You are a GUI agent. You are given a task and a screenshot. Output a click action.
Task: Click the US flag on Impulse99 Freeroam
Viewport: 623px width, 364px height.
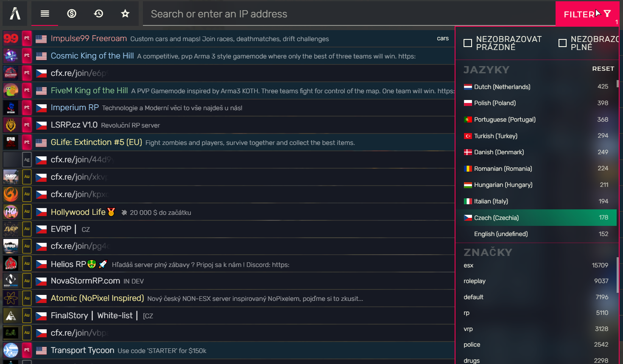(x=41, y=38)
